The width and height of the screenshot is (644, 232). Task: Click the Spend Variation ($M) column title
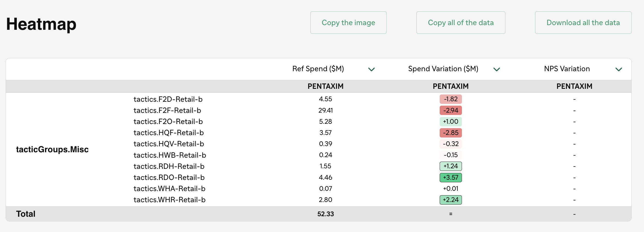(x=443, y=69)
